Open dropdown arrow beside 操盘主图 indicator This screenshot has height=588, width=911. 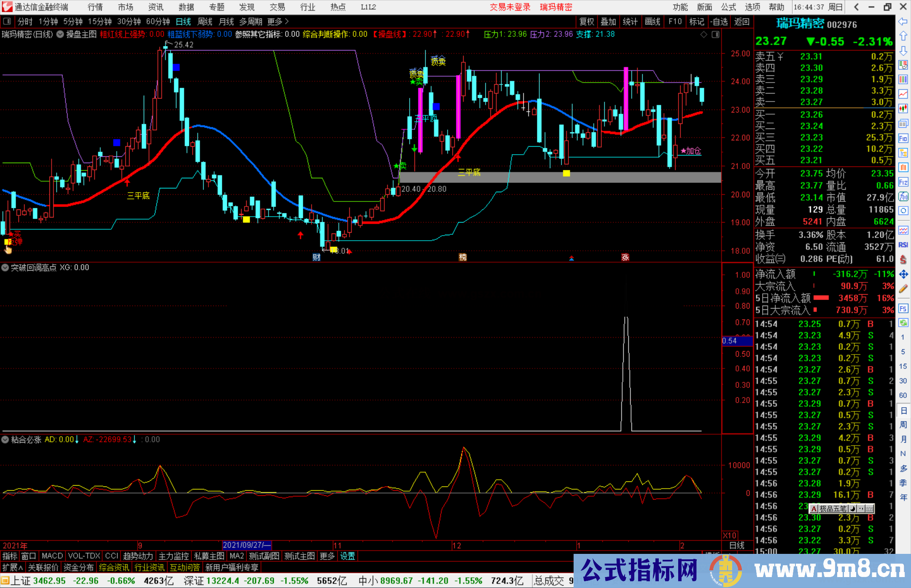pyautogui.click(x=60, y=35)
